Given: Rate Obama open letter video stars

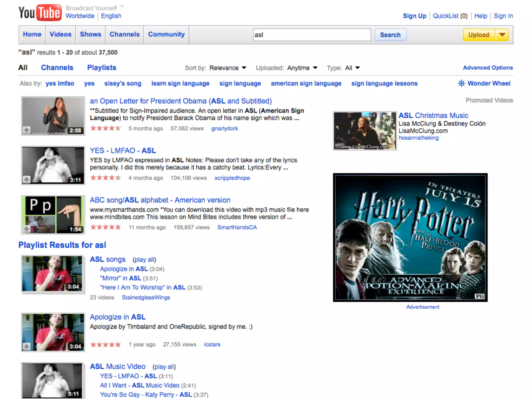Looking at the screenshot, I should [x=105, y=128].
